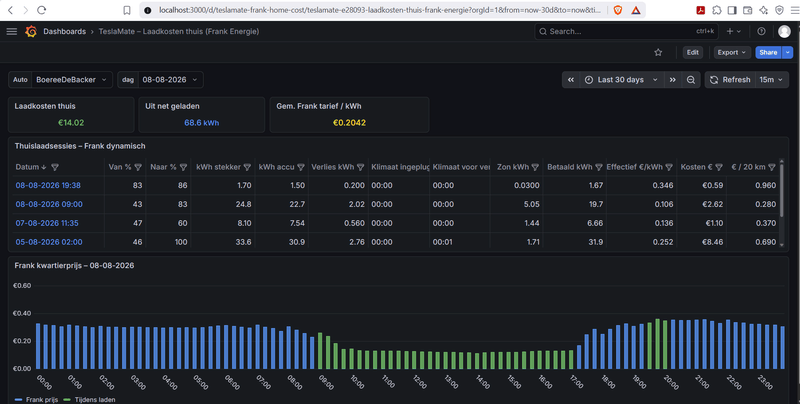The width and height of the screenshot is (800, 404).
Task: Click the TeslaMate Laadkosten thuis breadcrumb
Action: point(179,32)
